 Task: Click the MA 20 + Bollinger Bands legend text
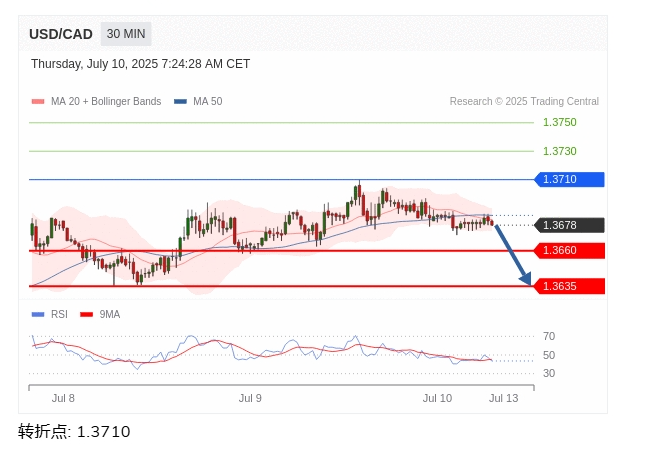point(106,102)
